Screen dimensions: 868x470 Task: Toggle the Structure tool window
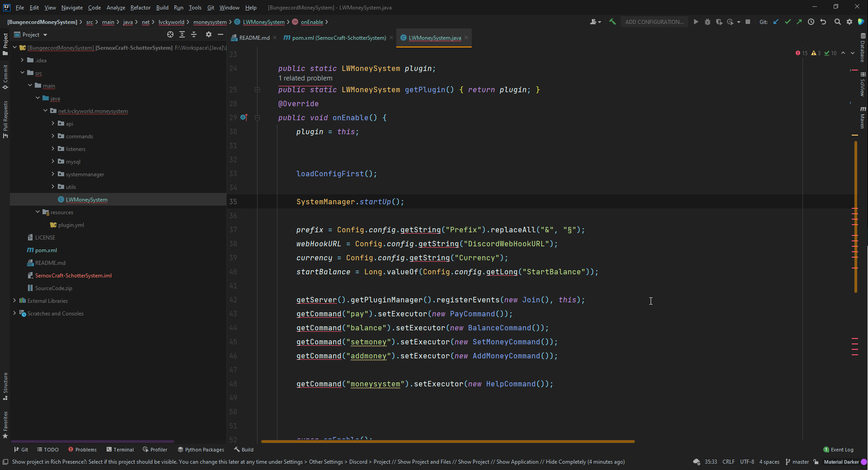[5, 386]
